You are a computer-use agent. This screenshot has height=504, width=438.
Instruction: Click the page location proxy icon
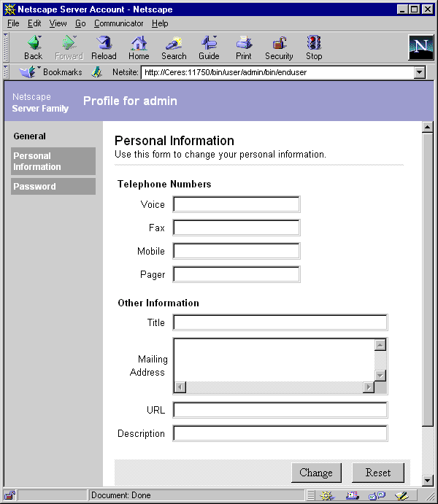coord(96,72)
